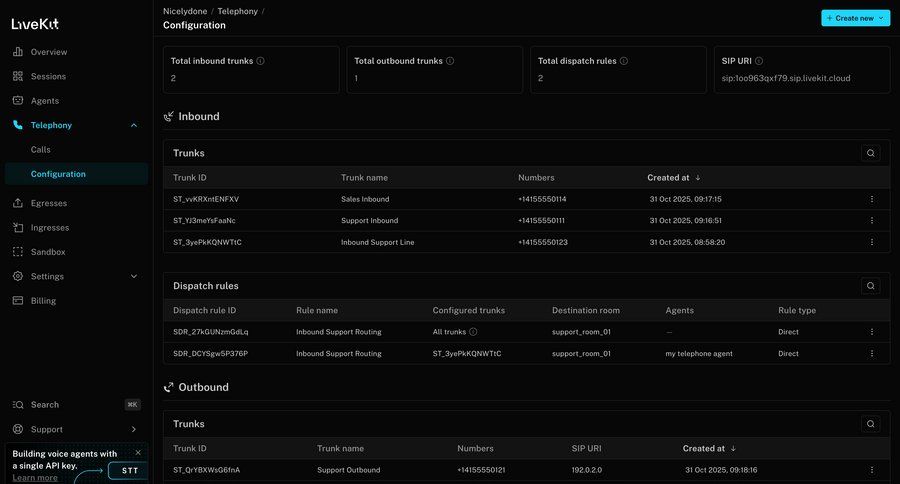Open actions menu for Support Inbound trunk

coord(872,220)
